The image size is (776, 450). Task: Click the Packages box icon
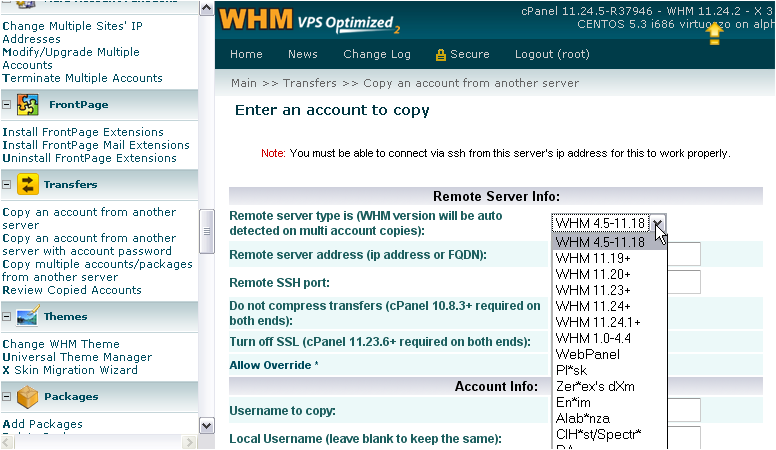27,397
